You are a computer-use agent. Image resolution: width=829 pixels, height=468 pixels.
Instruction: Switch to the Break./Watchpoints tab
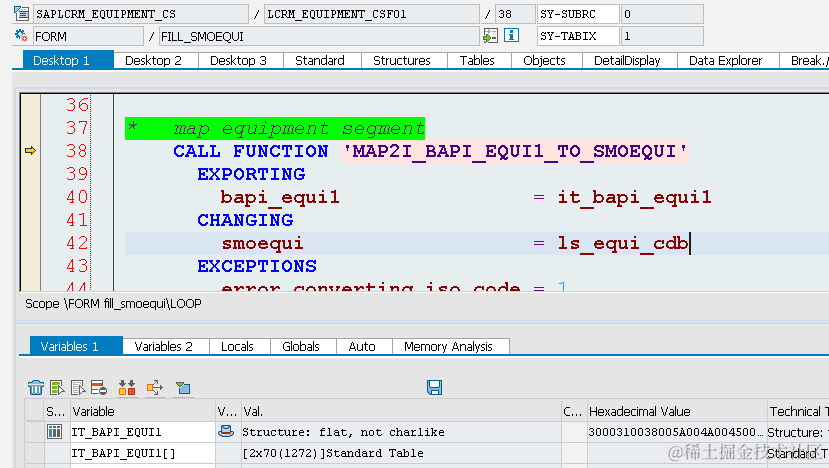[x=806, y=60]
